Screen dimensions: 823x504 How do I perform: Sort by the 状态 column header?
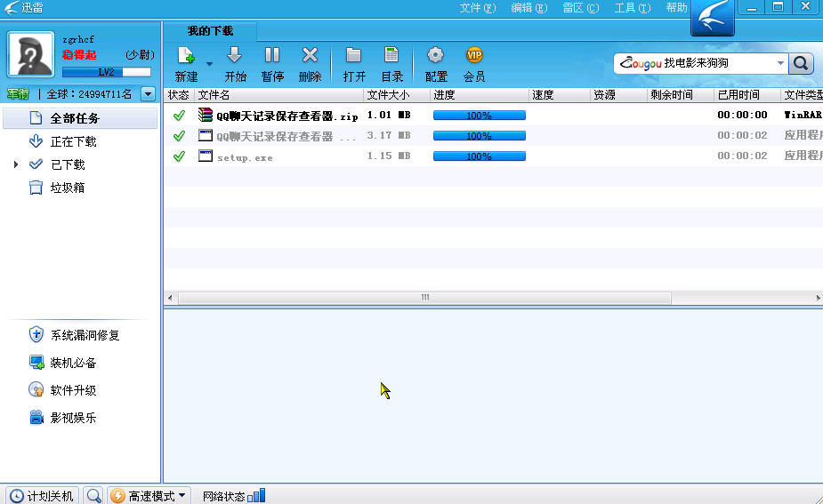[x=179, y=95]
